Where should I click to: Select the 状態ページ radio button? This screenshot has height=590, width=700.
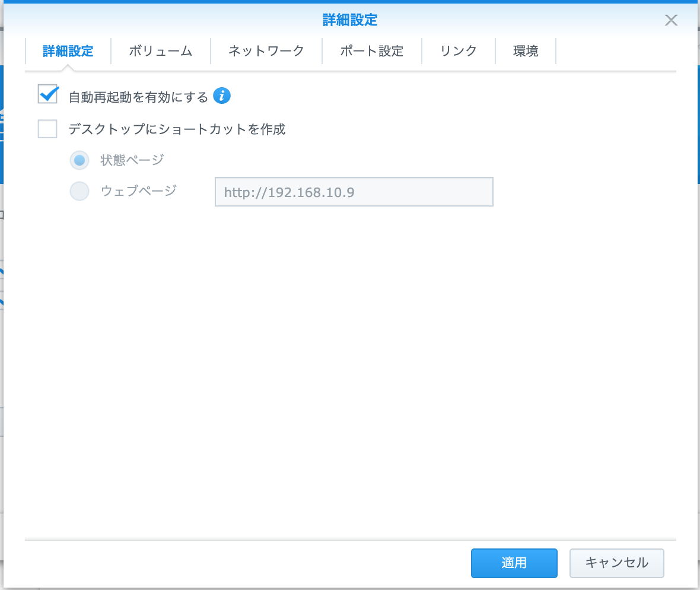79,160
